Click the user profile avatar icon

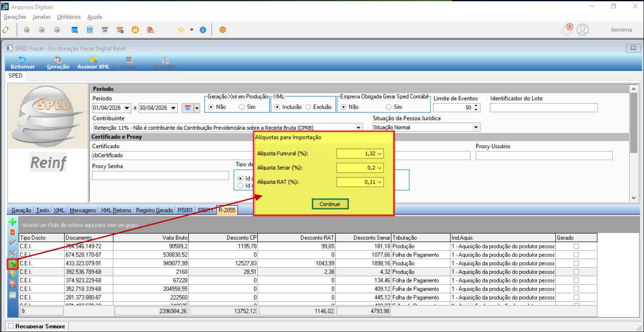583,30
